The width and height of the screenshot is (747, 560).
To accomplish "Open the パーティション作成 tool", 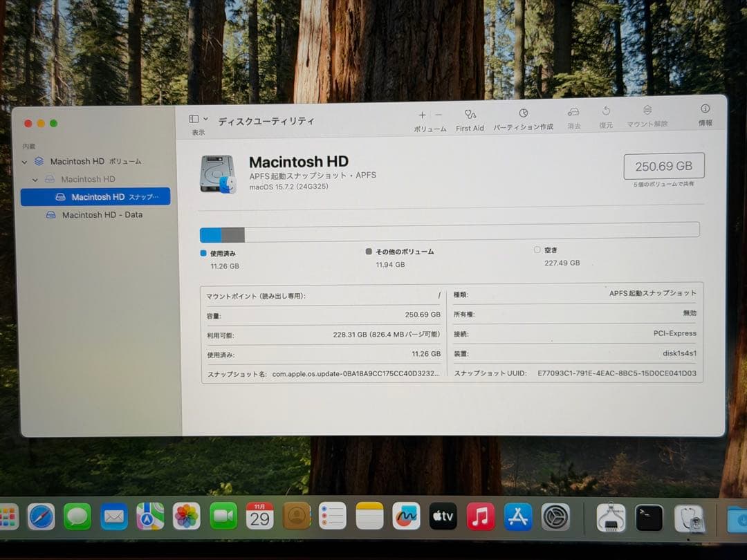I will click(x=524, y=116).
